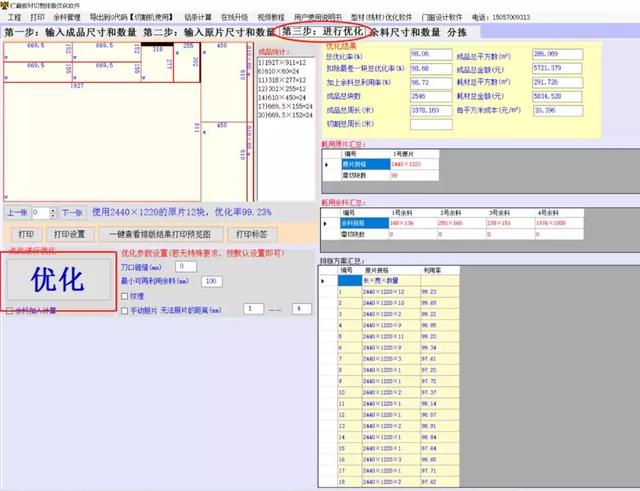Open the 铝条计算 menu
The image size is (640, 491).
tap(198, 18)
